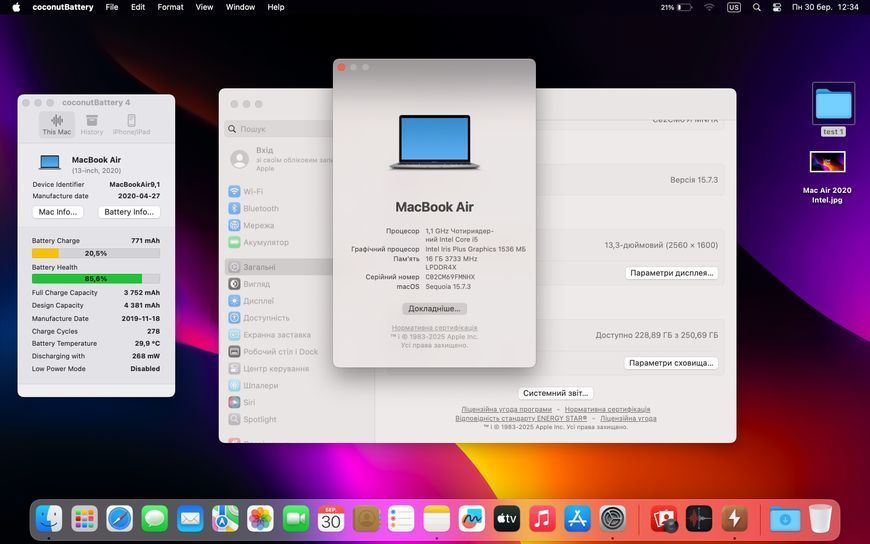Viewport: 870px width, 544px height.
Task: Close the About MacBook Air window
Action: click(x=342, y=67)
